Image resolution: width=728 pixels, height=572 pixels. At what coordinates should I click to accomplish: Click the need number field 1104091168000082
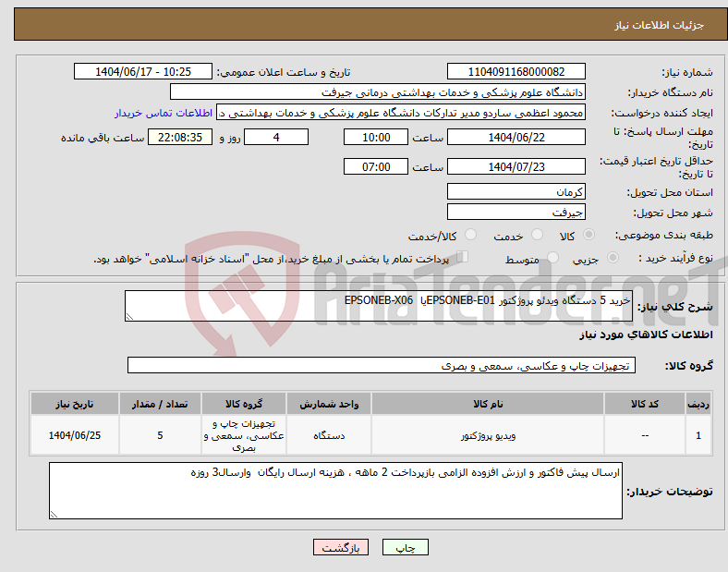click(516, 72)
